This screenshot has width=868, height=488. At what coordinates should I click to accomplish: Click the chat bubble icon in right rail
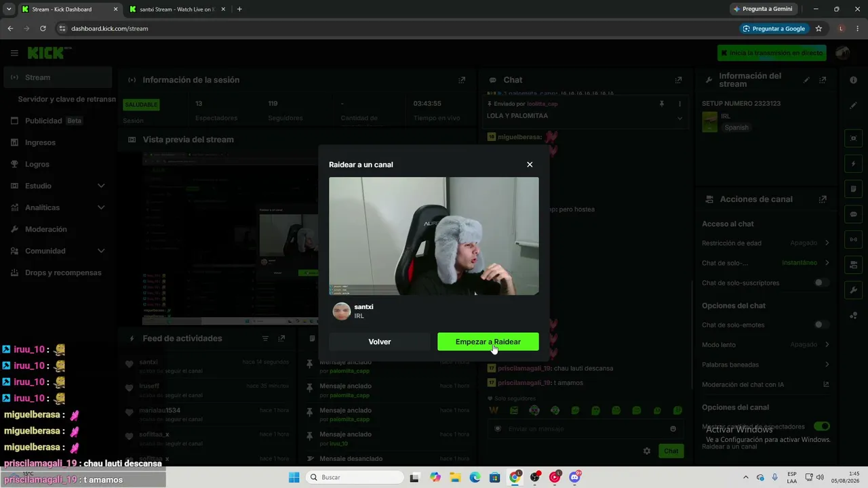tap(853, 214)
